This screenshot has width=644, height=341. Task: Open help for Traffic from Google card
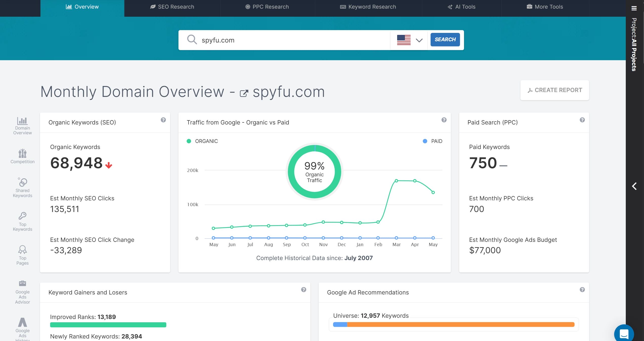[444, 120]
